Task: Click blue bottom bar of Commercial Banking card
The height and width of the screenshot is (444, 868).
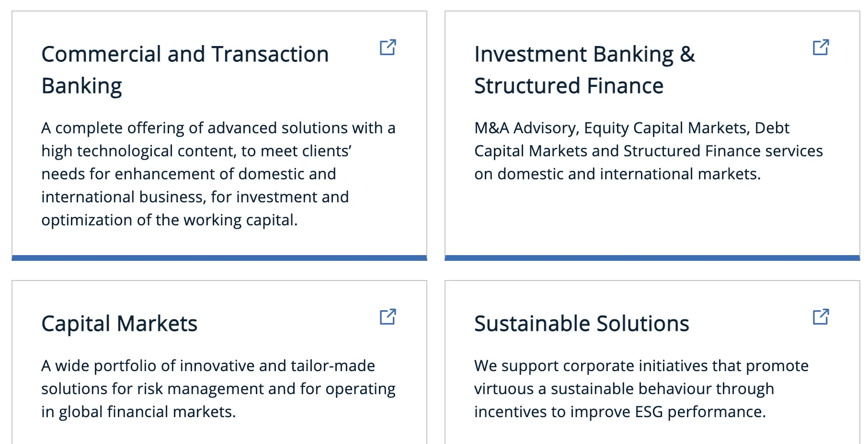Action: click(219, 258)
